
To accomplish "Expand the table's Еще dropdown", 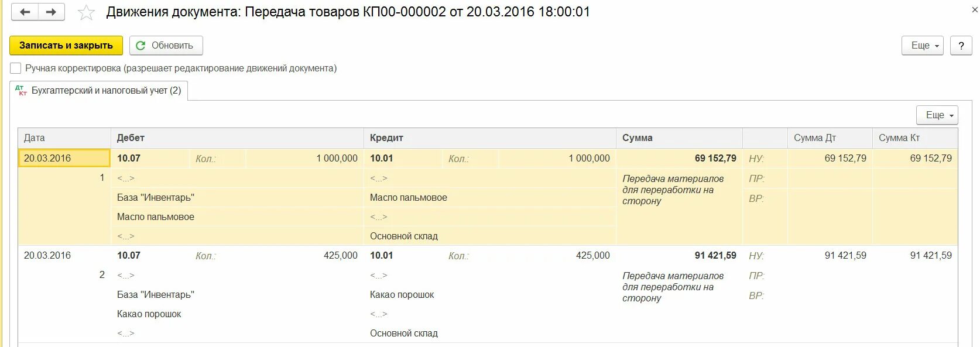I will coord(937,115).
